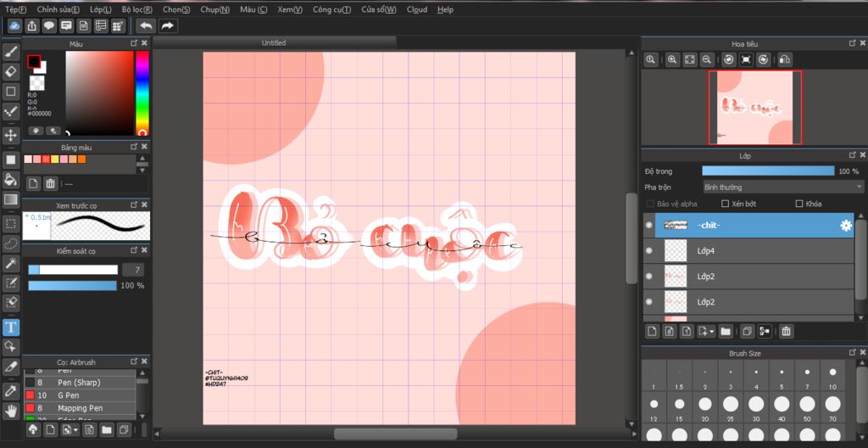This screenshot has width=868, height=448.
Task: Pick the orange palette swatch
Action: click(x=82, y=160)
